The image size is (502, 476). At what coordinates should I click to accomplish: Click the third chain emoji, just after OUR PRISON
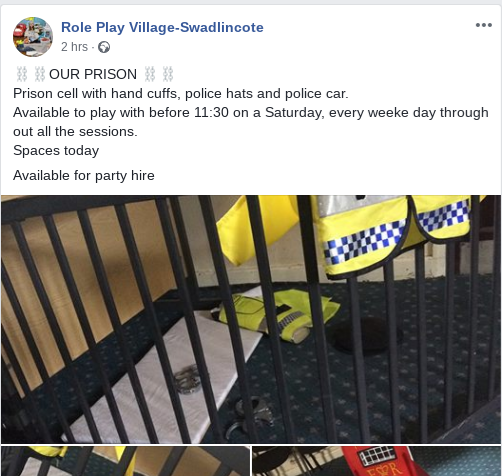pyautogui.click(x=150, y=74)
